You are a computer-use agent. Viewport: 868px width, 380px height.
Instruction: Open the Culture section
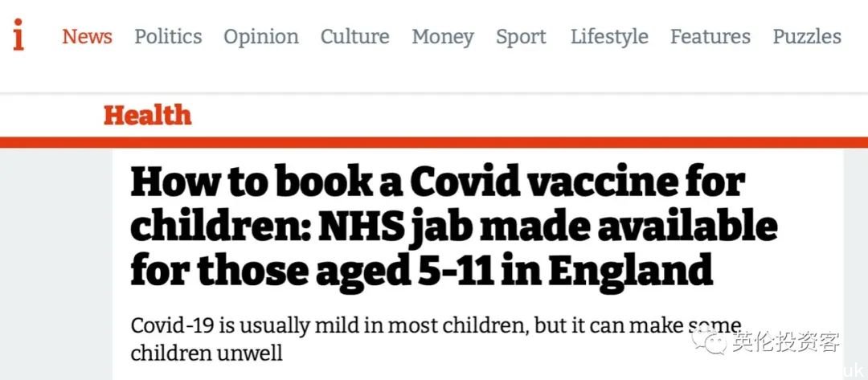click(355, 36)
